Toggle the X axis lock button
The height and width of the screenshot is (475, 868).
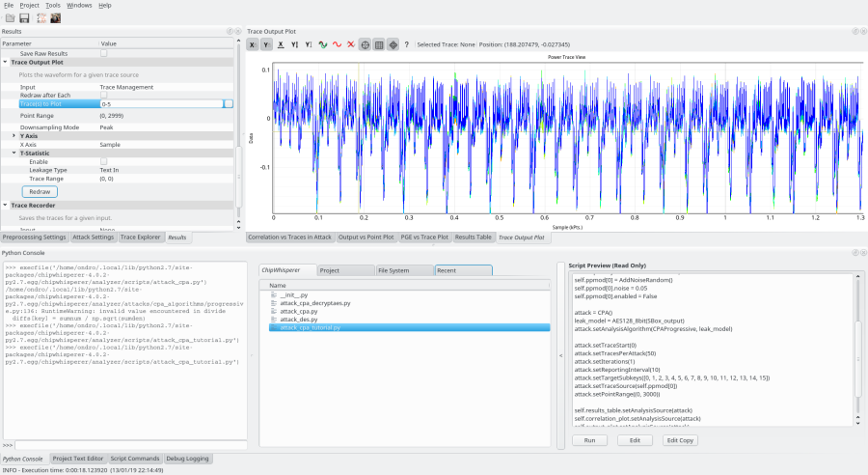click(x=253, y=44)
